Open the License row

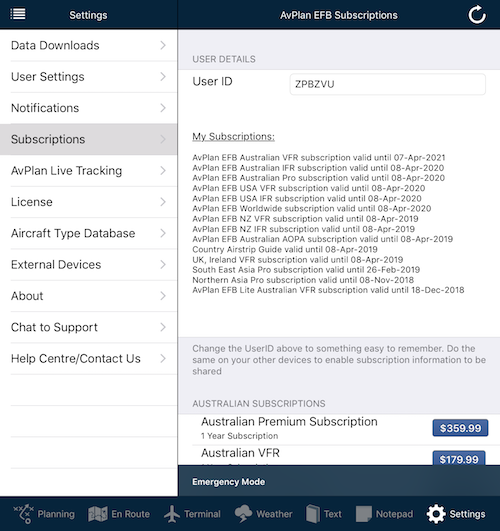(89, 202)
